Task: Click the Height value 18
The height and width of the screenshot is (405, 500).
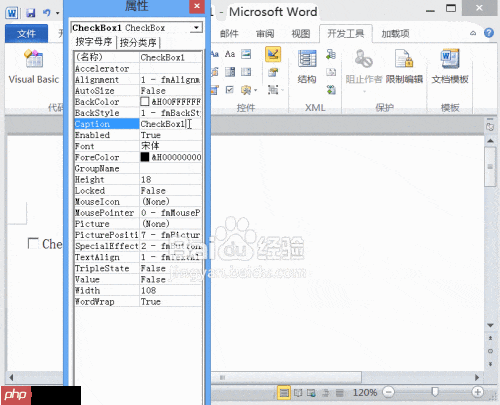Action: [x=171, y=179]
